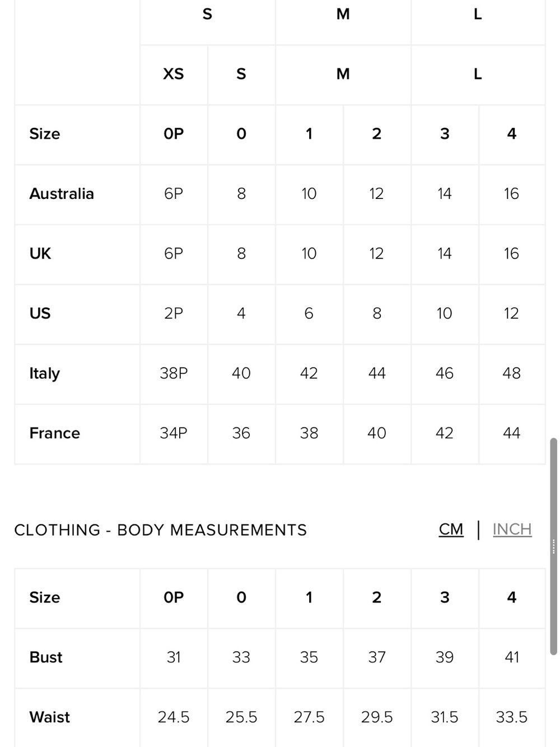Select size 0P in the conversion table
The width and height of the screenshot is (560, 747).
[x=174, y=134]
